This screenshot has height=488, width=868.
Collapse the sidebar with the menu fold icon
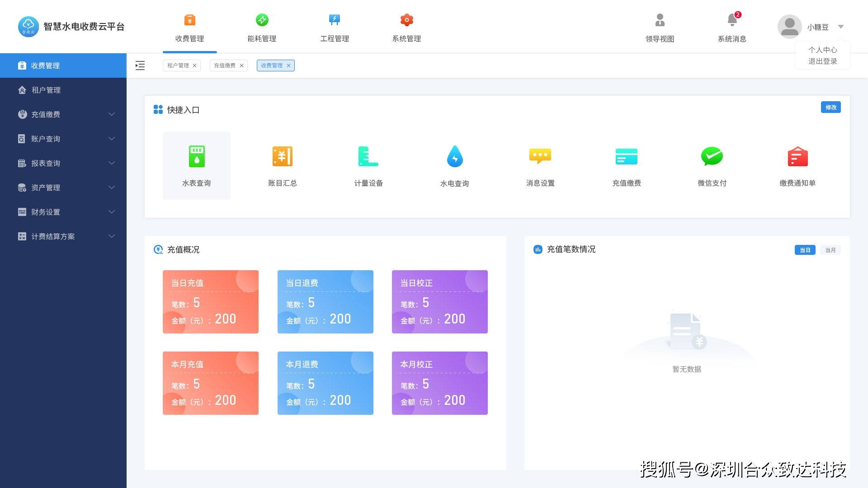tap(140, 66)
